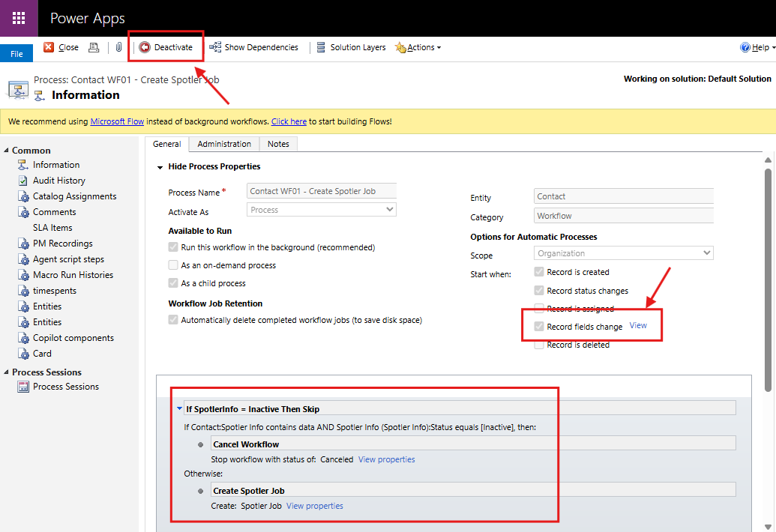
Task: Collapse the If SpotlerInfo step arrow
Action: point(180,408)
